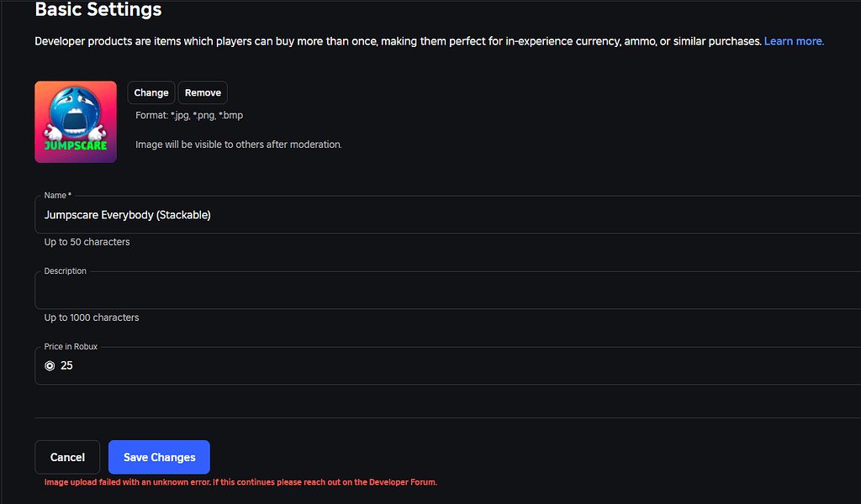This screenshot has height=504, width=861.
Task: Open the Learn more link about developer products
Action: (793, 40)
